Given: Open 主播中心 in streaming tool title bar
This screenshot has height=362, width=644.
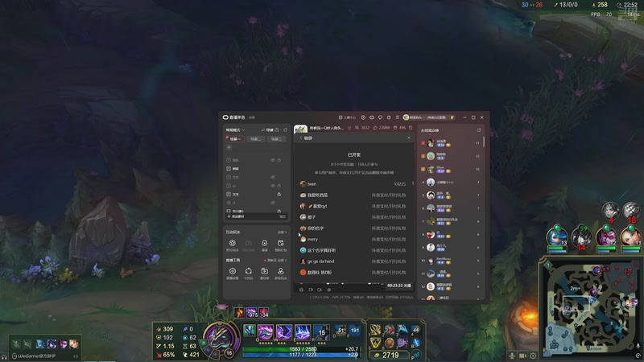Looking at the screenshot, I should coord(348,117).
